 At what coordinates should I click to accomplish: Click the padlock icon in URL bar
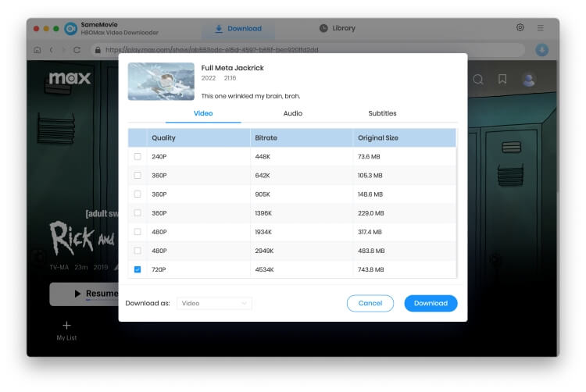point(98,50)
